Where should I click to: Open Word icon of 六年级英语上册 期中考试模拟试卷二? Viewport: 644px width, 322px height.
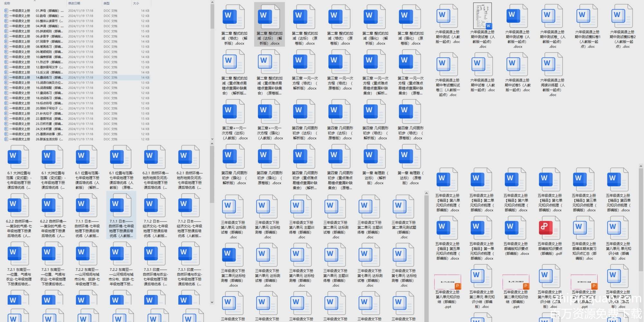(x=448, y=64)
